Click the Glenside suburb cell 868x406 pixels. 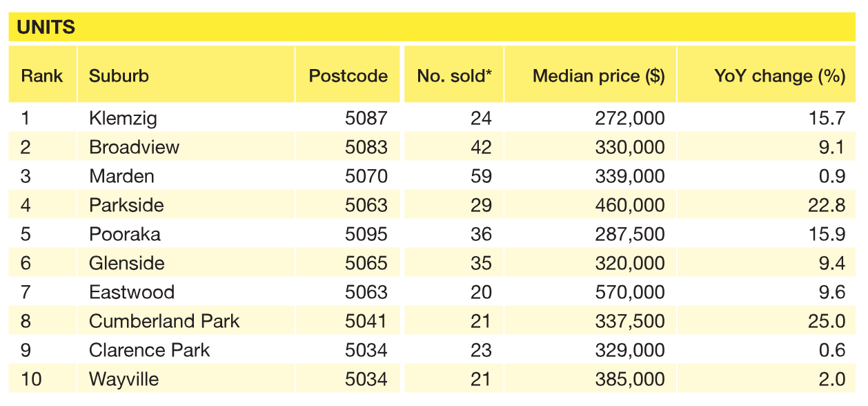coord(127,263)
